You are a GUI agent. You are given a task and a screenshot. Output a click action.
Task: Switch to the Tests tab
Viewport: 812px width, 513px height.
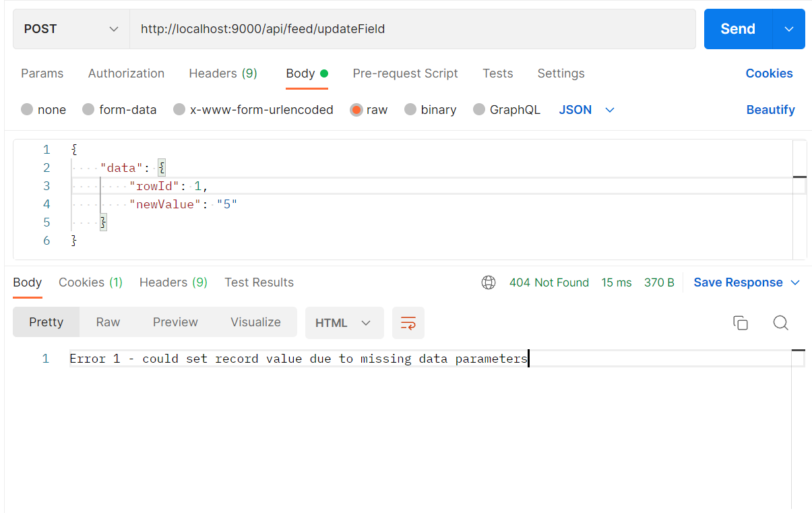click(x=498, y=73)
